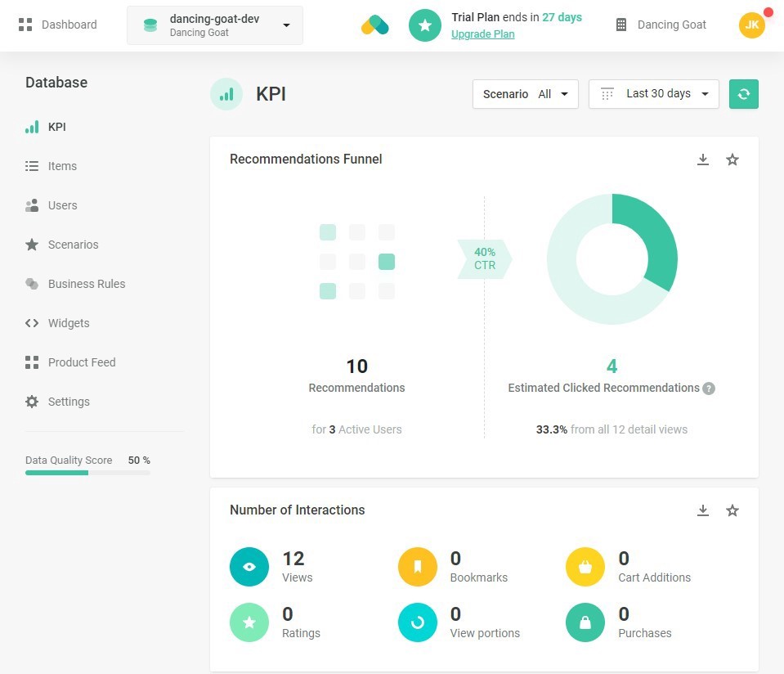Click the help icon beside Estimated Clicked Recommendations

point(709,389)
